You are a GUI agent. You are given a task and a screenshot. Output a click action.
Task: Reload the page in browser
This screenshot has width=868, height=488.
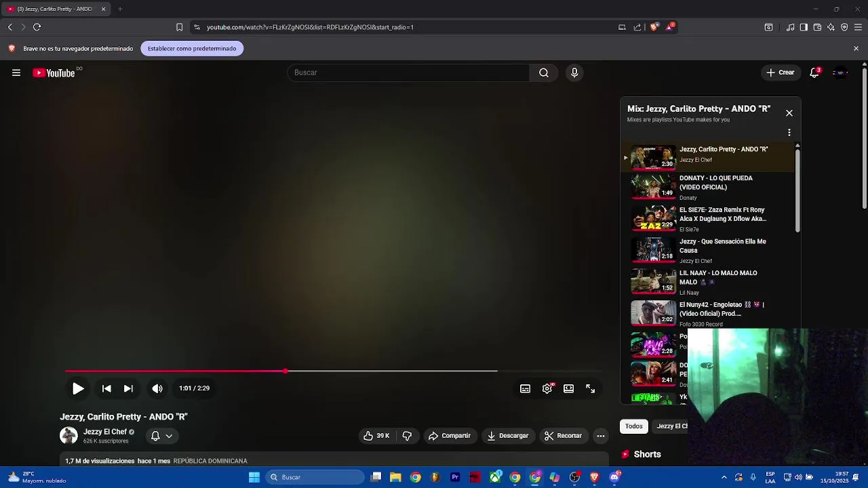point(37,27)
